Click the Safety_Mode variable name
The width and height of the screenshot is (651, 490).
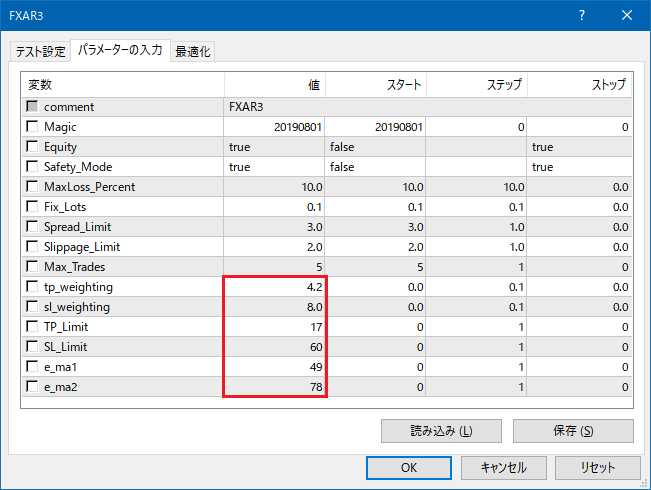(78, 167)
